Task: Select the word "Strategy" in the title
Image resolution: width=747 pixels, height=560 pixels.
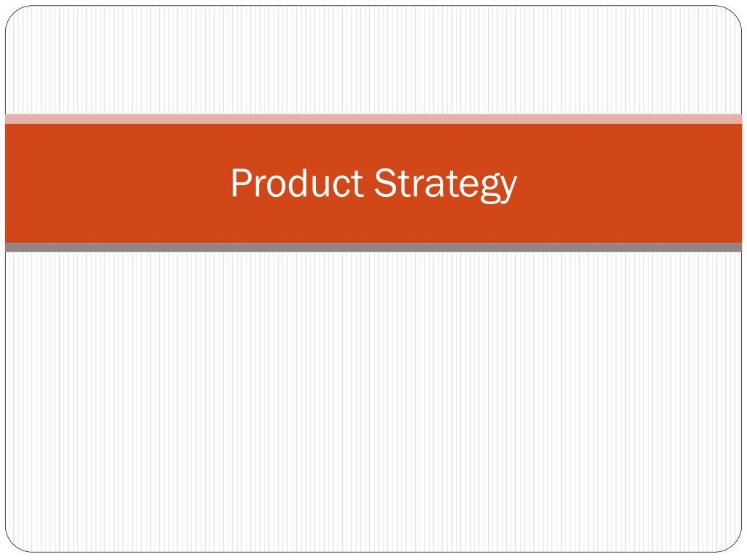Action: pyautogui.click(x=446, y=184)
